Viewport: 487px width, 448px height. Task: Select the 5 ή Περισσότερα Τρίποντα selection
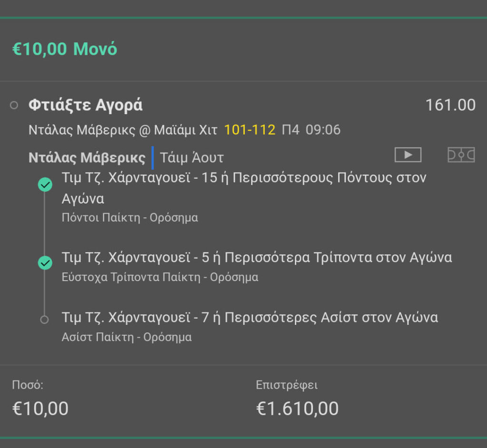[x=257, y=258]
